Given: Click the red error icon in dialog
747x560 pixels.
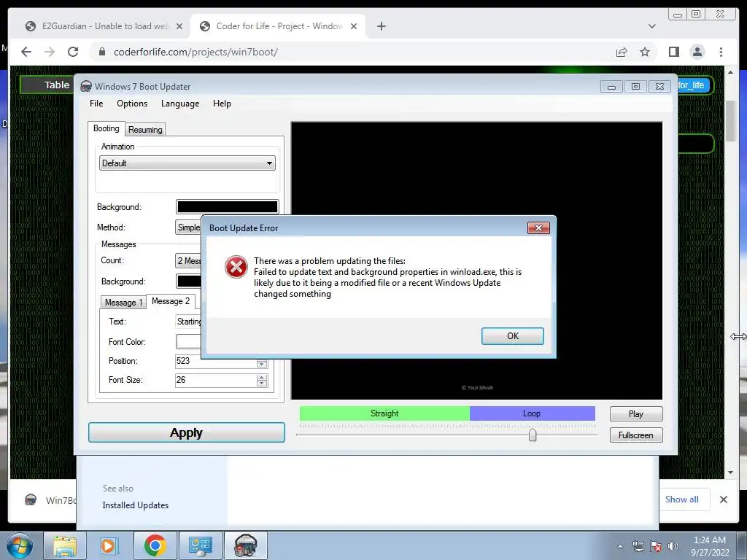Looking at the screenshot, I should click(x=236, y=267).
